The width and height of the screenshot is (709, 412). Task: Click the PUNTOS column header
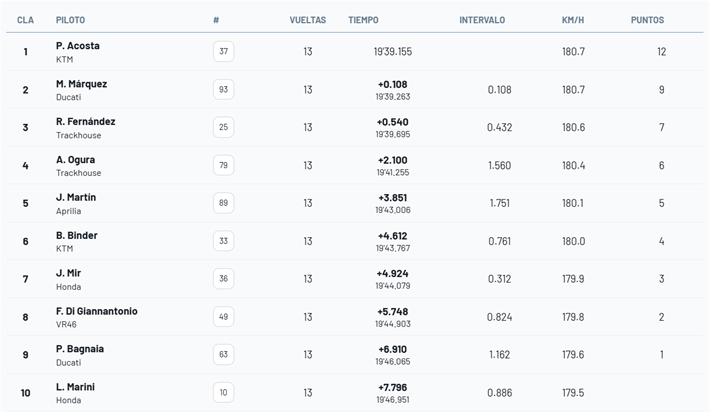coord(647,20)
